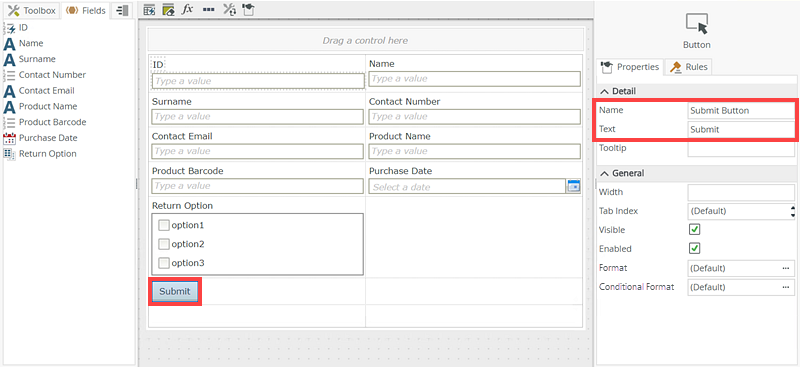Open the Conditional Format ellipsis button
The height and width of the screenshot is (367, 800).
(785, 287)
